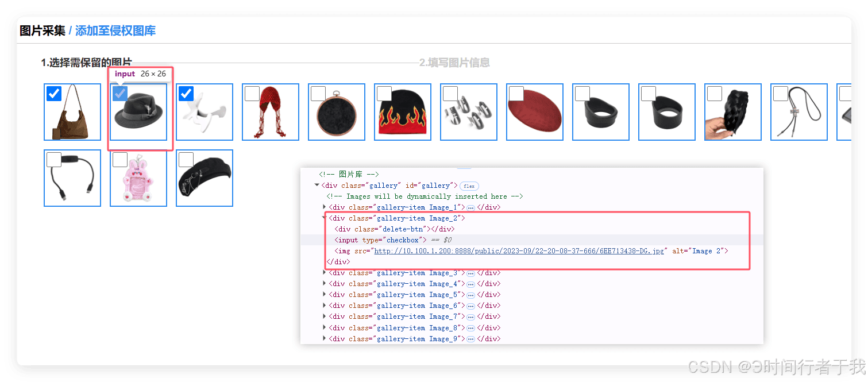Viewport: 868px width, 382px height.
Task: Expand the gallery-item Image_3 node
Action: tap(325, 272)
